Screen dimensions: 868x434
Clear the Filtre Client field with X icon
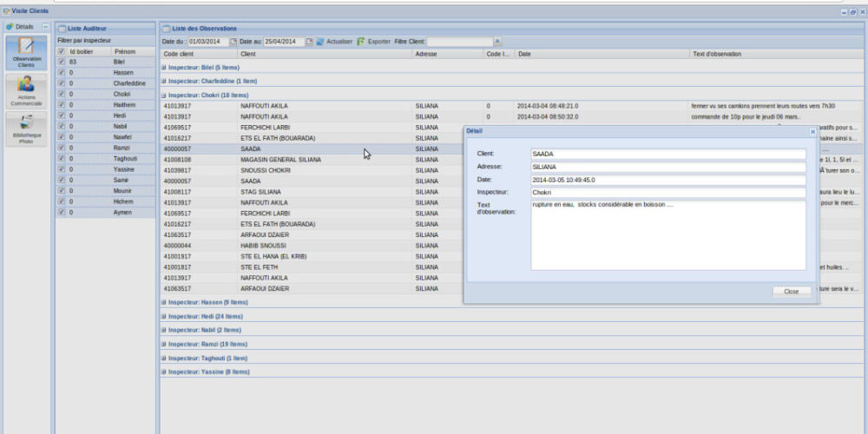pos(497,41)
